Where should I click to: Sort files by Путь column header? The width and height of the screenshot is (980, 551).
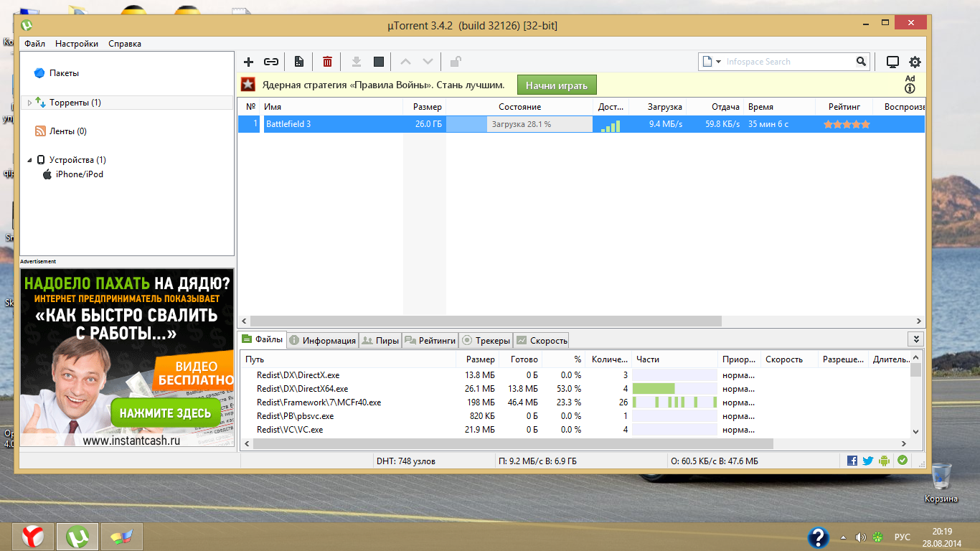(x=349, y=359)
